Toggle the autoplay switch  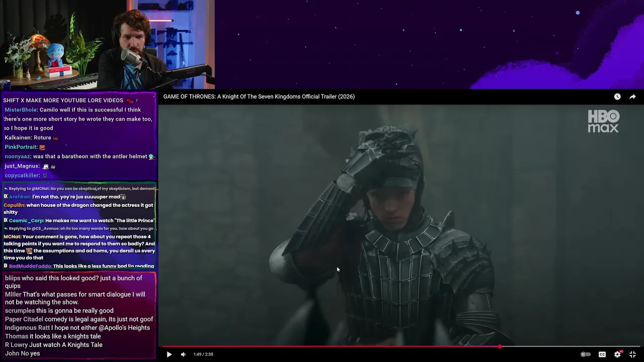coord(586,354)
